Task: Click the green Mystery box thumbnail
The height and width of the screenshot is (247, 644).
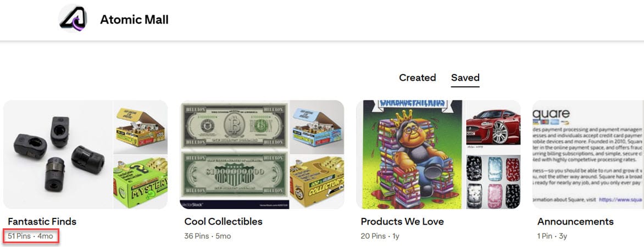Action: 141,182
